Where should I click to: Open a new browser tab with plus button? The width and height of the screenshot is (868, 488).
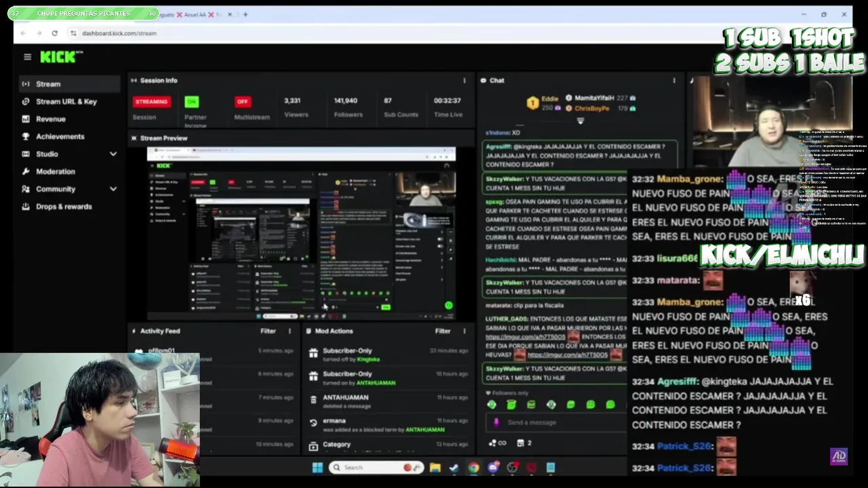click(245, 14)
